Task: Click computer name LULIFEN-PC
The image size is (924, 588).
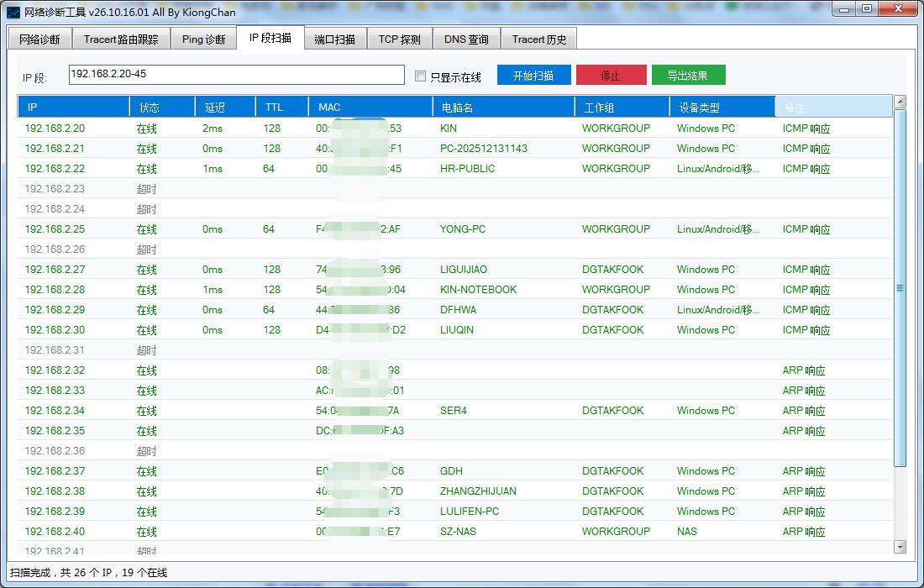Action: tap(469, 512)
